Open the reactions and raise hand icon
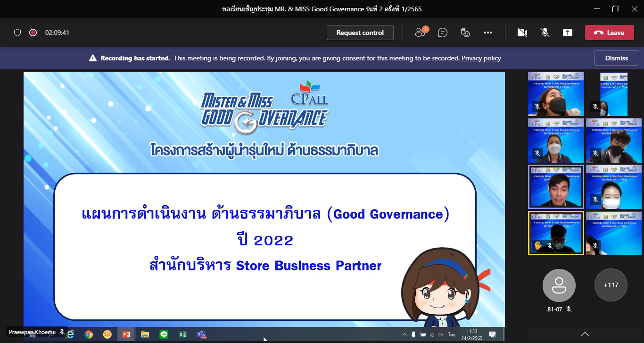The height and width of the screenshot is (343, 644). (465, 33)
